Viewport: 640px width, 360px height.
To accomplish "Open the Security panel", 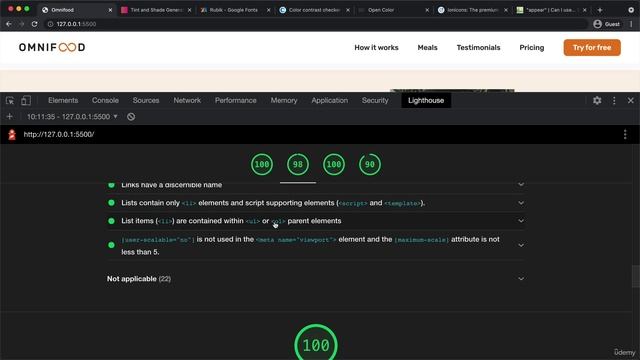I will tap(375, 100).
